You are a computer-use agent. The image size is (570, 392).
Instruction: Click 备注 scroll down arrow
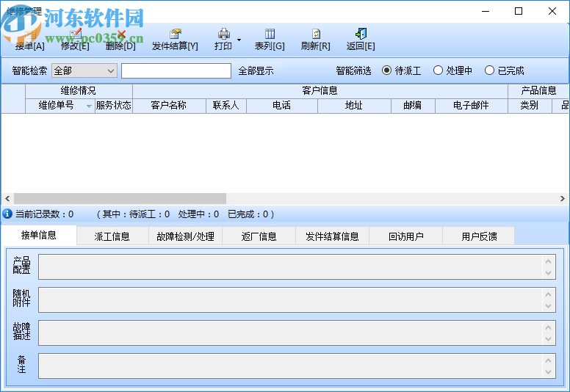coord(549,372)
